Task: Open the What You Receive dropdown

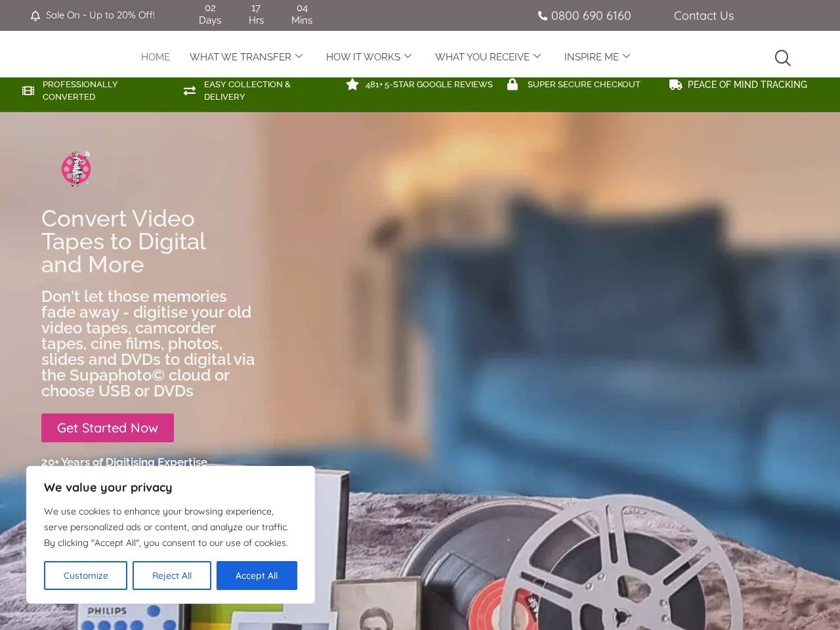Action: pyautogui.click(x=488, y=57)
